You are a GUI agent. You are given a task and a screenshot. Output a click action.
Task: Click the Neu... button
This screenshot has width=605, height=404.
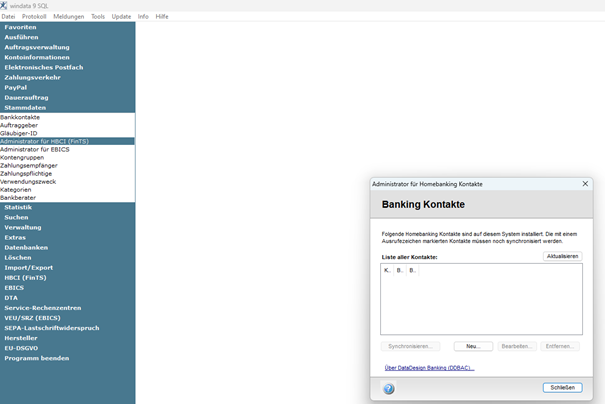[x=473, y=346]
